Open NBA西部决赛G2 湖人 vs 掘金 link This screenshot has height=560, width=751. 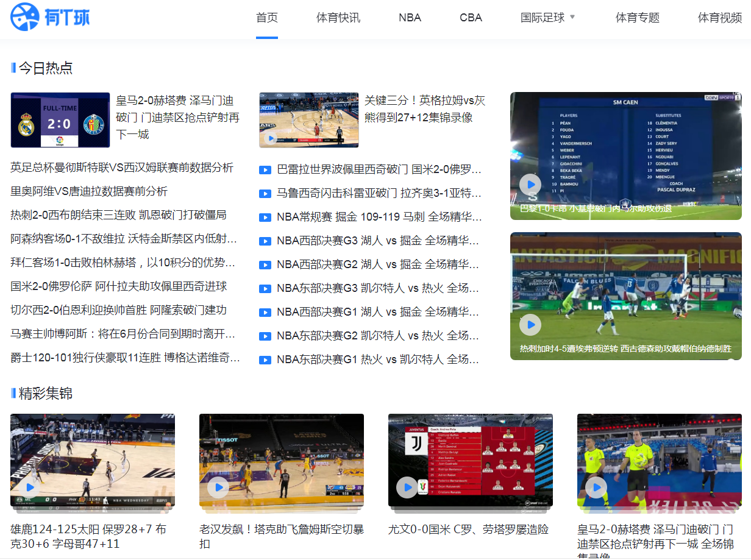click(378, 264)
